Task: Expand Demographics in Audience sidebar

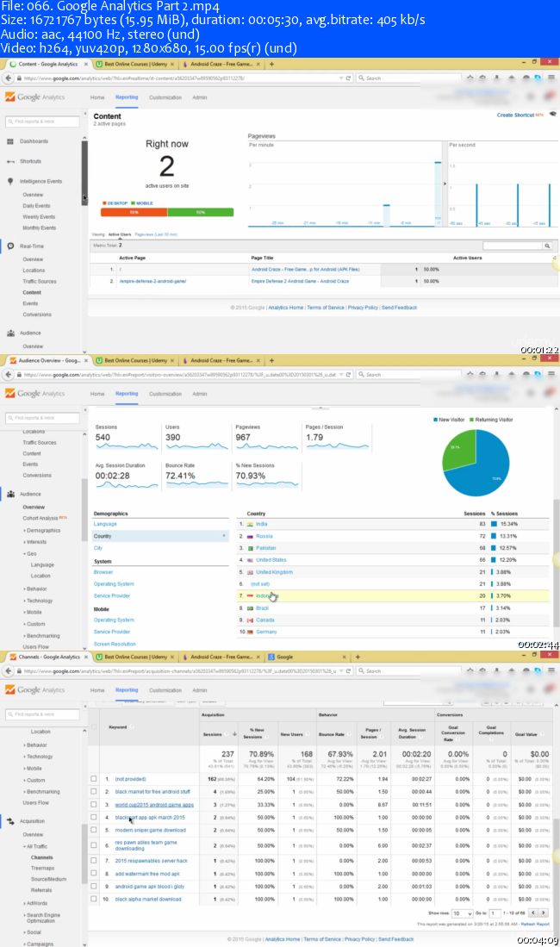Action: click(43, 530)
